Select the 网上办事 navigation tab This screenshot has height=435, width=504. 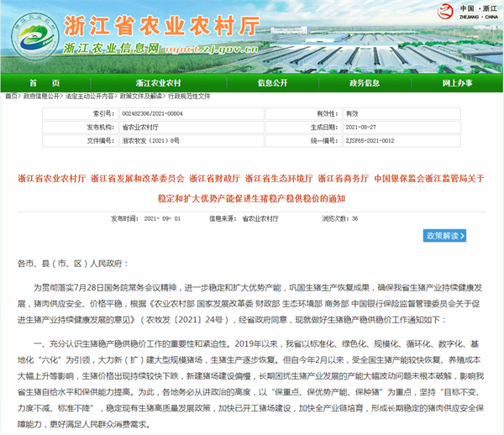pos(462,83)
